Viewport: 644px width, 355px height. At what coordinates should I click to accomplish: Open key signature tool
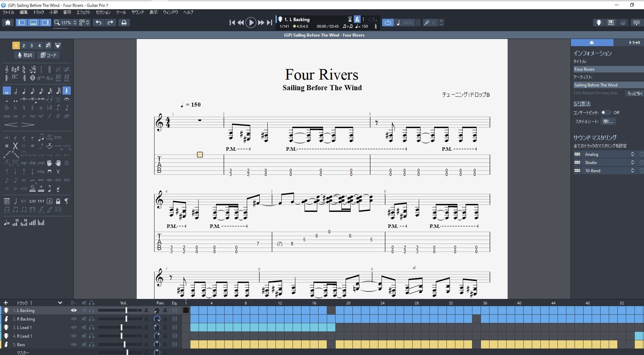pos(15,70)
